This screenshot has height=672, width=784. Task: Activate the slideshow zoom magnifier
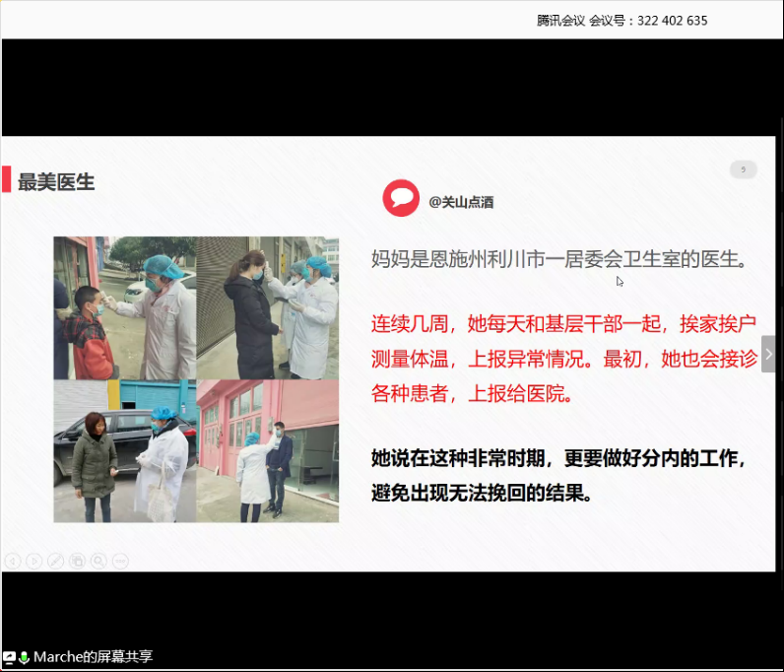click(98, 561)
